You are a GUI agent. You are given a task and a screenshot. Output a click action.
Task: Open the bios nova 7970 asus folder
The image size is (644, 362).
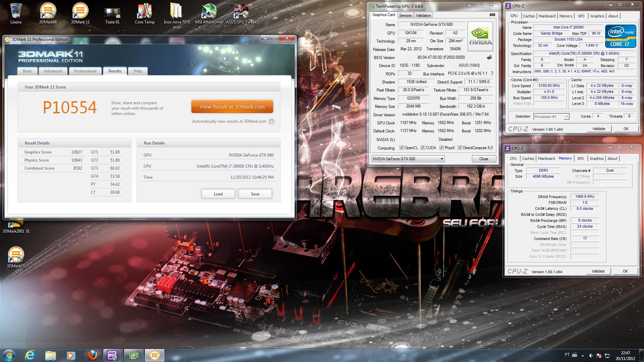177,16
